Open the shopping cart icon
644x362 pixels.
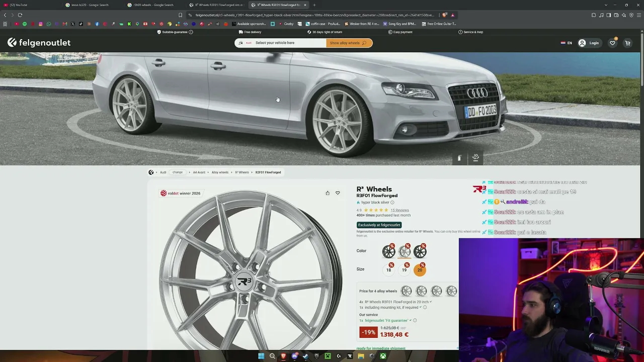point(627,43)
